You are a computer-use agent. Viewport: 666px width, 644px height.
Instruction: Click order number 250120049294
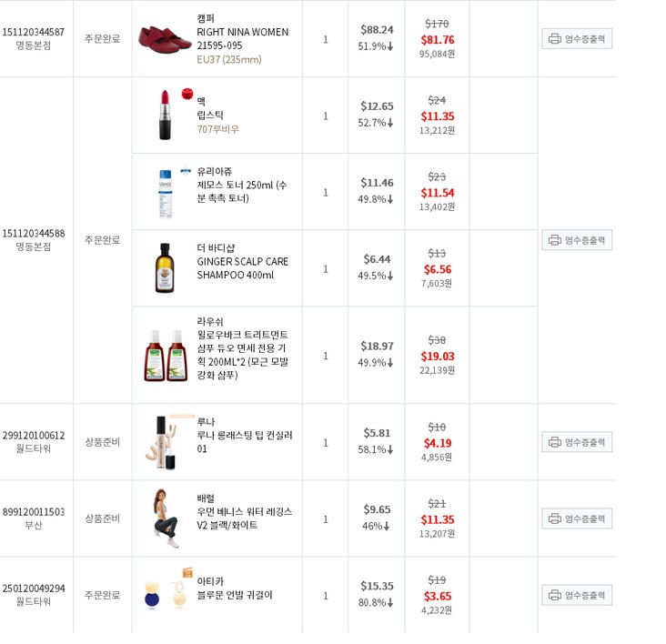pos(34,589)
